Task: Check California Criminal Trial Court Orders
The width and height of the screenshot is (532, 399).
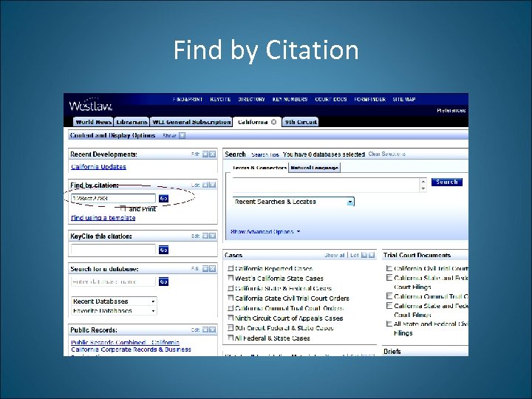Action: 231,308
